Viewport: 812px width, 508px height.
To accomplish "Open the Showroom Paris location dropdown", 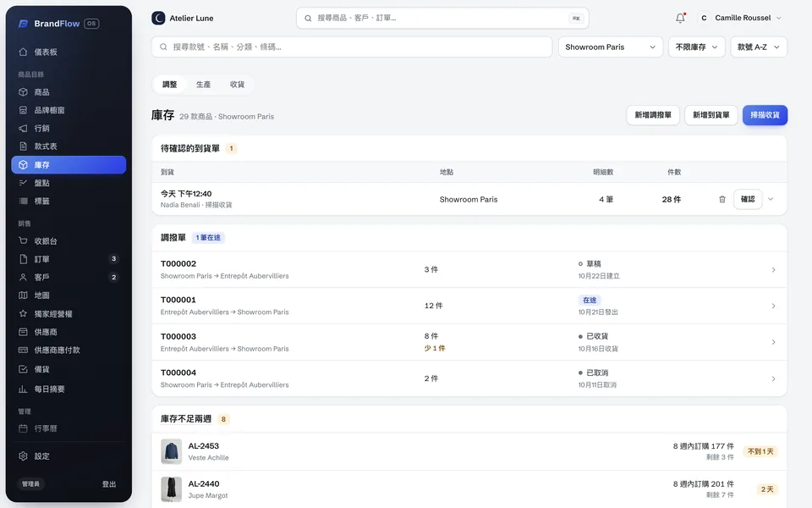I will tap(610, 47).
